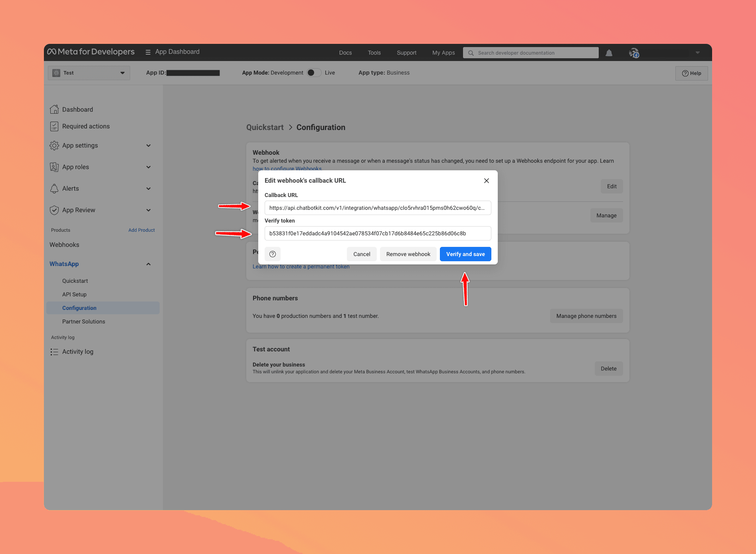The width and height of the screenshot is (756, 554).
Task: Expand the App Review section
Action: click(148, 210)
